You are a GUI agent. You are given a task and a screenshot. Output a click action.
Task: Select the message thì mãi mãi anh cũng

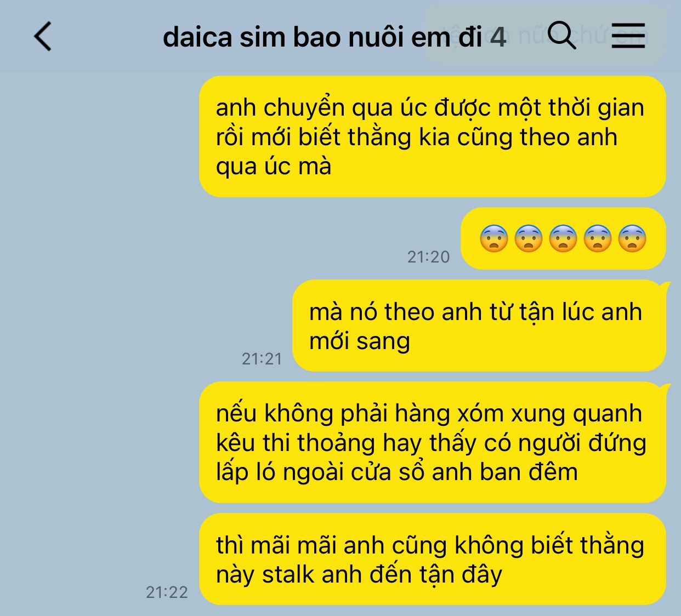click(432, 559)
